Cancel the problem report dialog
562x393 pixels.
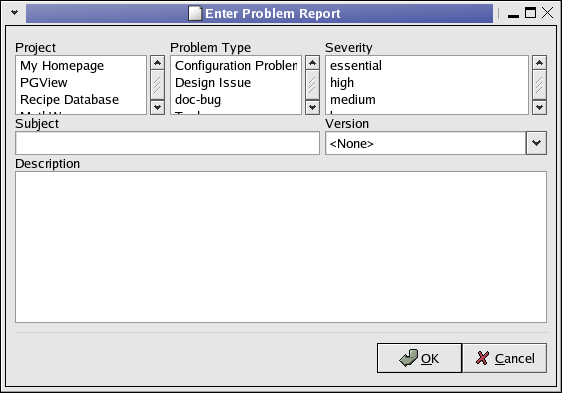[505, 358]
